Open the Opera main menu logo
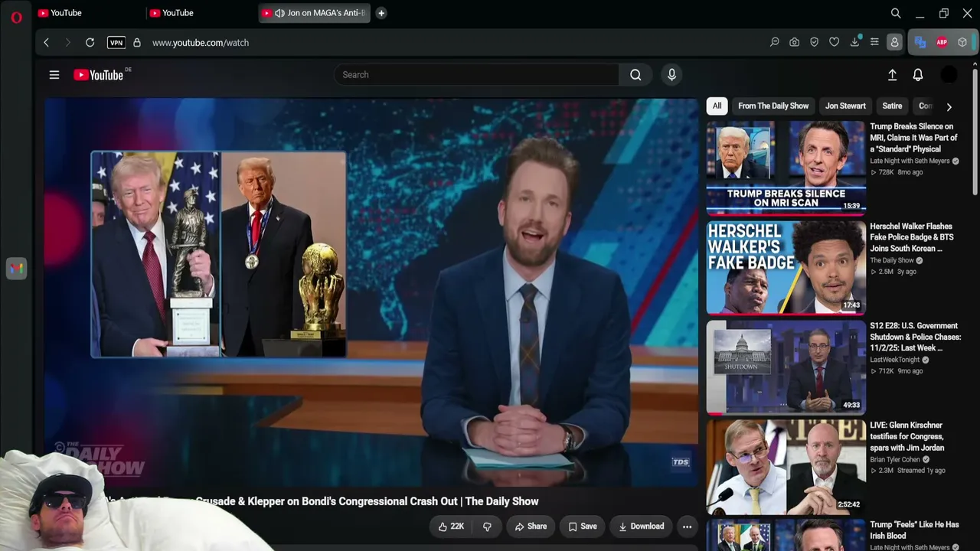980x551 pixels. pos(16,17)
